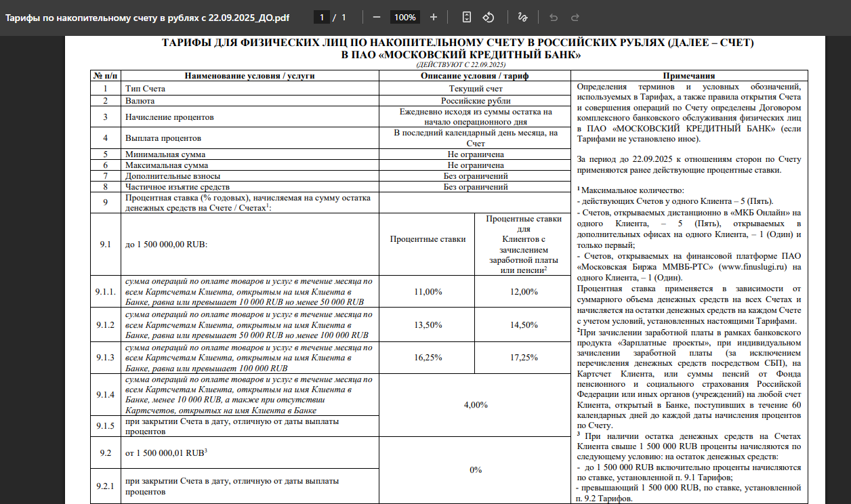The width and height of the screenshot is (851, 504).
Task: Click the 16,25% rate cell
Action: pyautogui.click(x=428, y=358)
